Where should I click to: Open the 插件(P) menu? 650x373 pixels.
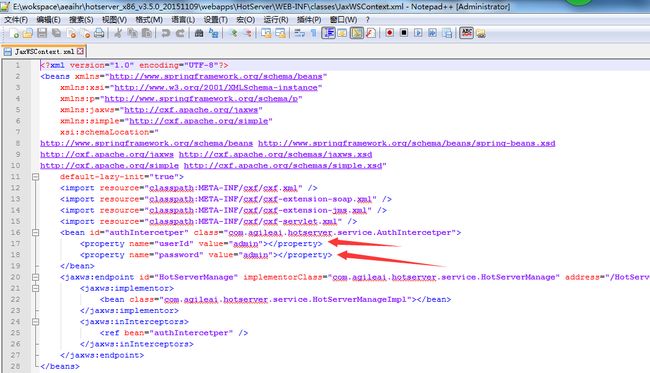coord(309,19)
